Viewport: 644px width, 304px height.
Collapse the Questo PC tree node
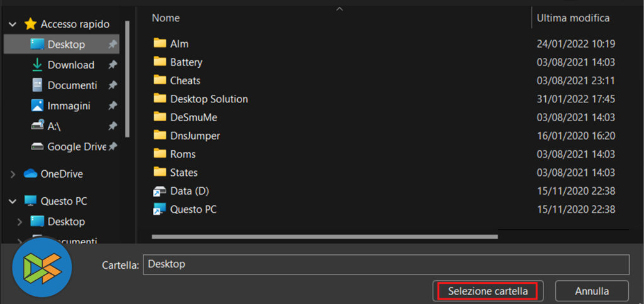click(x=13, y=202)
